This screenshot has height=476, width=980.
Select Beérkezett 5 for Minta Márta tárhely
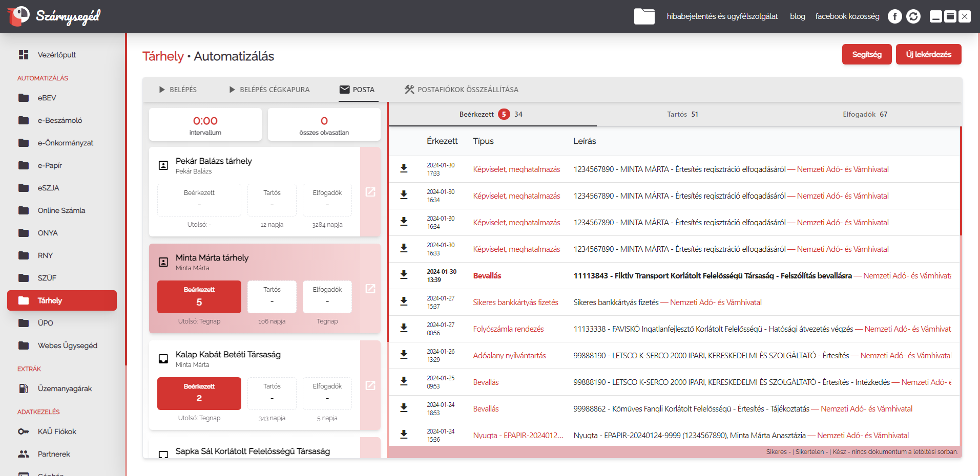point(199,296)
